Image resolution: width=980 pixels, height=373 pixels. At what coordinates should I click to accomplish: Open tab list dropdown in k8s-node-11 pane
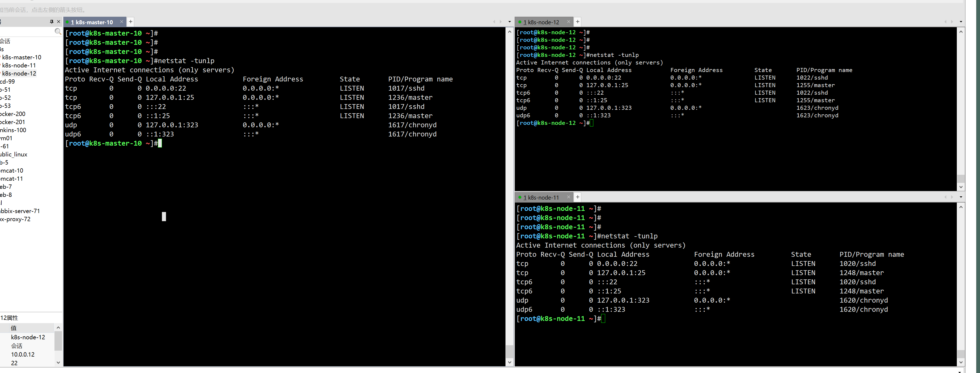click(x=961, y=197)
